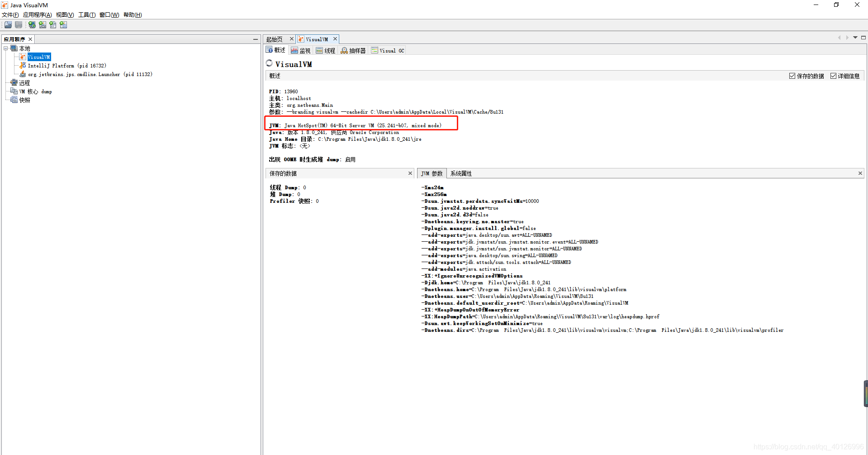Maximize the editor window button
Image resolution: width=868 pixels, height=455 pixels.
click(x=863, y=38)
